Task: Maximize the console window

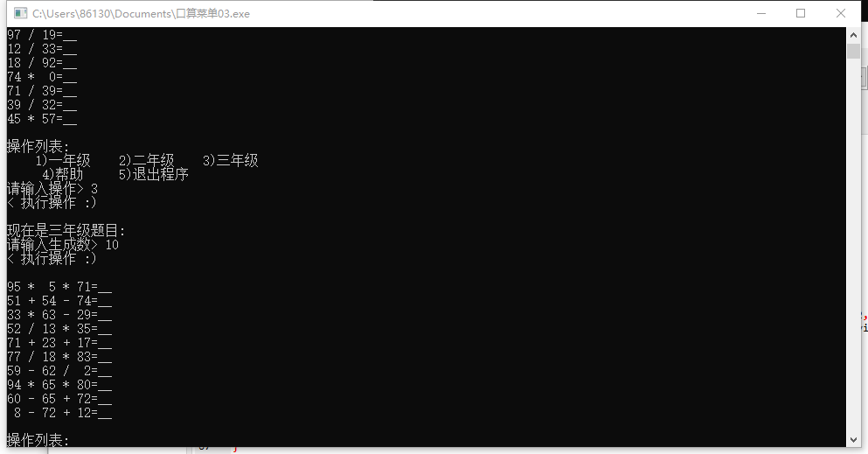Action: tap(801, 13)
